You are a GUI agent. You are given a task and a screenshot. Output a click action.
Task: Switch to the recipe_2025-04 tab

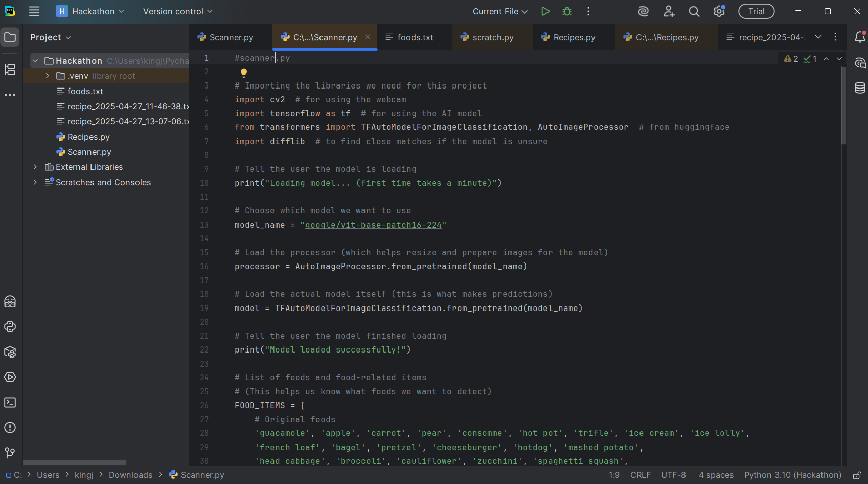pos(765,37)
